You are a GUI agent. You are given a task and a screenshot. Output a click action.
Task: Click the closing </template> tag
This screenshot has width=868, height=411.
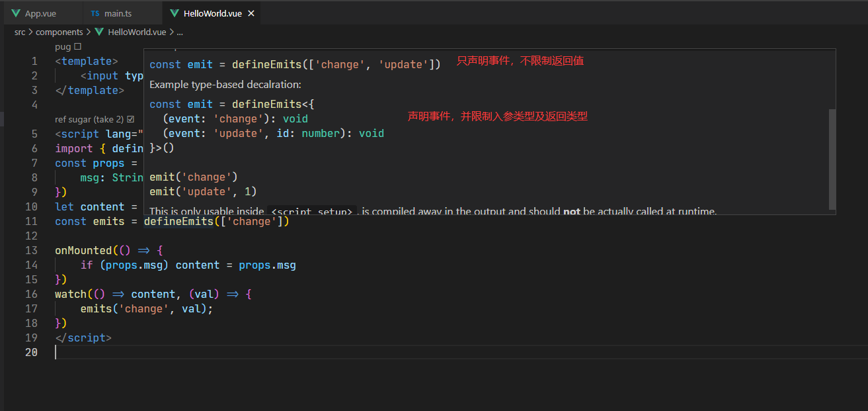coord(90,90)
